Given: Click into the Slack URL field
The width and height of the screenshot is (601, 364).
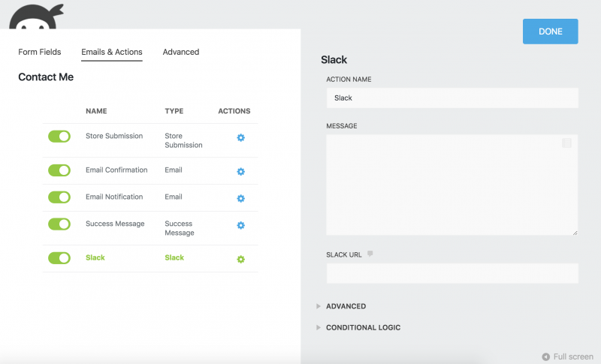Looking at the screenshot, I should 452,273.
